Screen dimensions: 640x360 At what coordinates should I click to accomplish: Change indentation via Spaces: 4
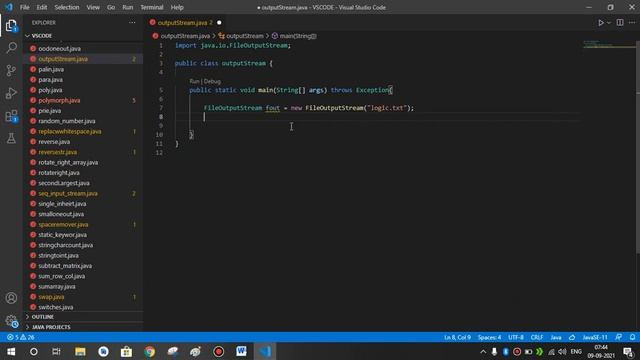click(489, 338)
